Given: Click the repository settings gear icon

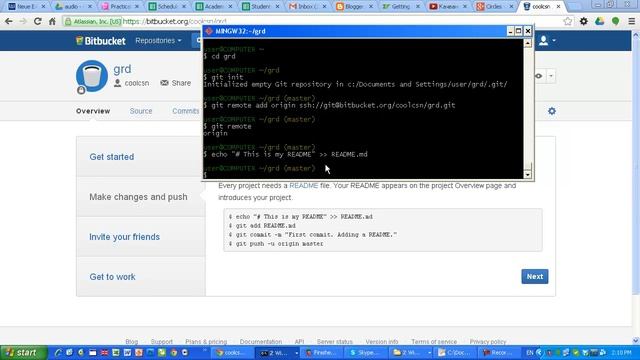Looking at the screenshot, I should point(552,111).
